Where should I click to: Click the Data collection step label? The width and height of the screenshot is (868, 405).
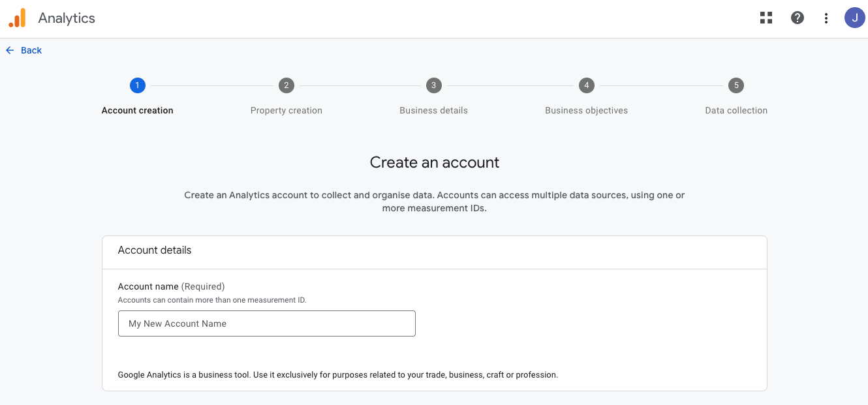pos(736,110)
